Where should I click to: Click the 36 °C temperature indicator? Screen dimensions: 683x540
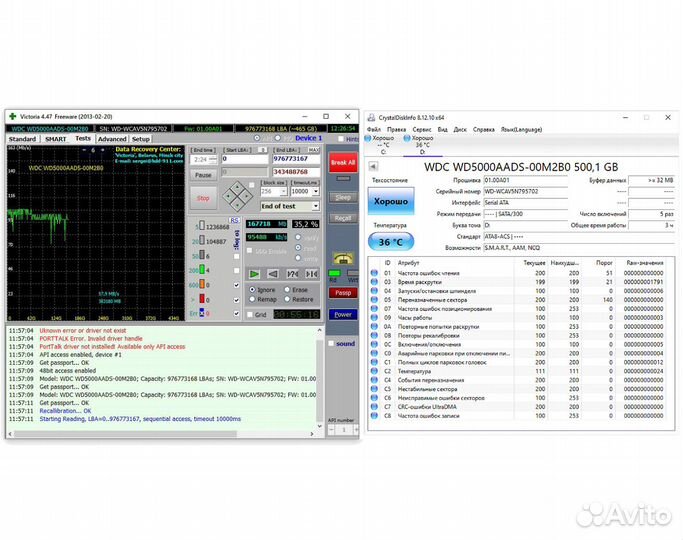[x=391, y=242]
